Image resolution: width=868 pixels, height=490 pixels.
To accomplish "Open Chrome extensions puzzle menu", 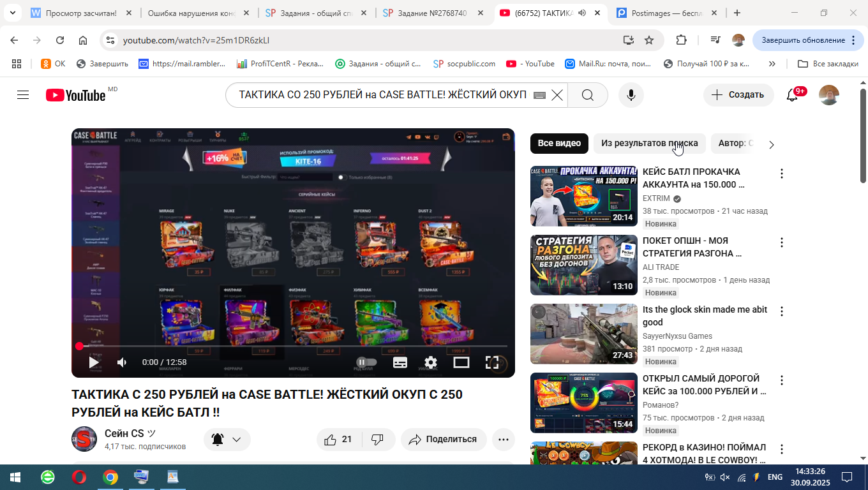I will (681, 40).
